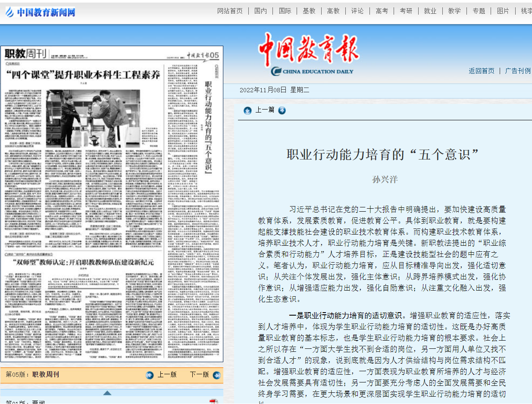The width and height of the screenshot is (532, 404).
Task: Click the 中国教育新闻网 site logo
Action: pyautogui.click(x=40, y=12)
